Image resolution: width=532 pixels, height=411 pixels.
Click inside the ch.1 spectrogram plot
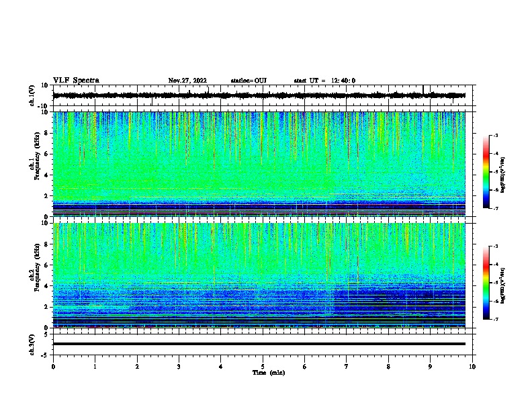point(259,164)
